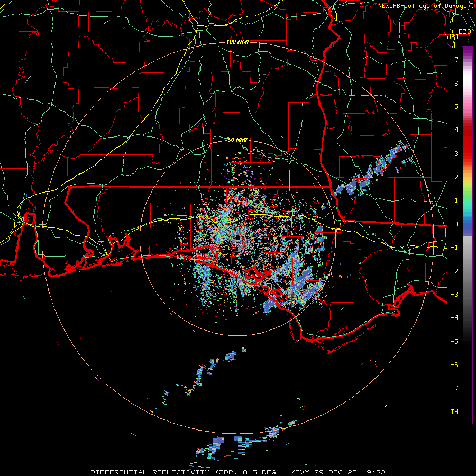Click the DIFFERENTIAL REFLECTIVITY title words
The height and width of the screenshot is (476, 476).
pyautogui.click(x=150, y=472)
